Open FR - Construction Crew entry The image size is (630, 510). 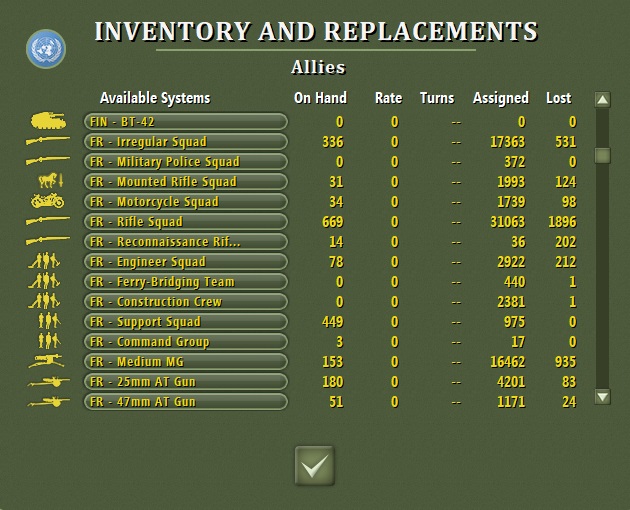point(186,301)
